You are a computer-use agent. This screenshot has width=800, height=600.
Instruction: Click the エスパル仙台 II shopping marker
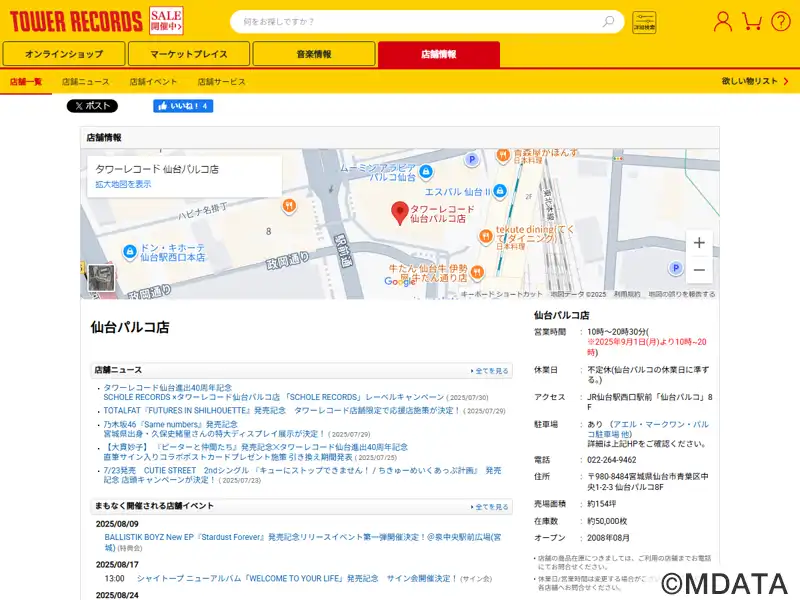500,191
